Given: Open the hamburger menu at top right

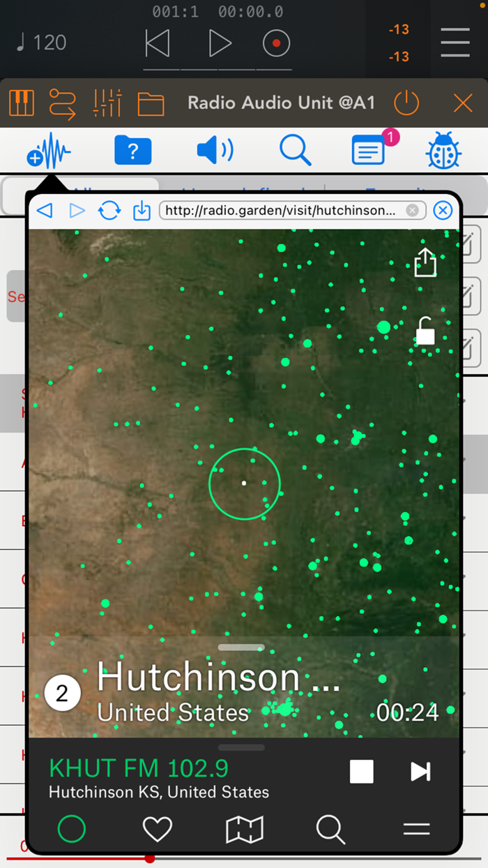Looking at the screenshot, I should pyautogui.click(x=455, y=43).
